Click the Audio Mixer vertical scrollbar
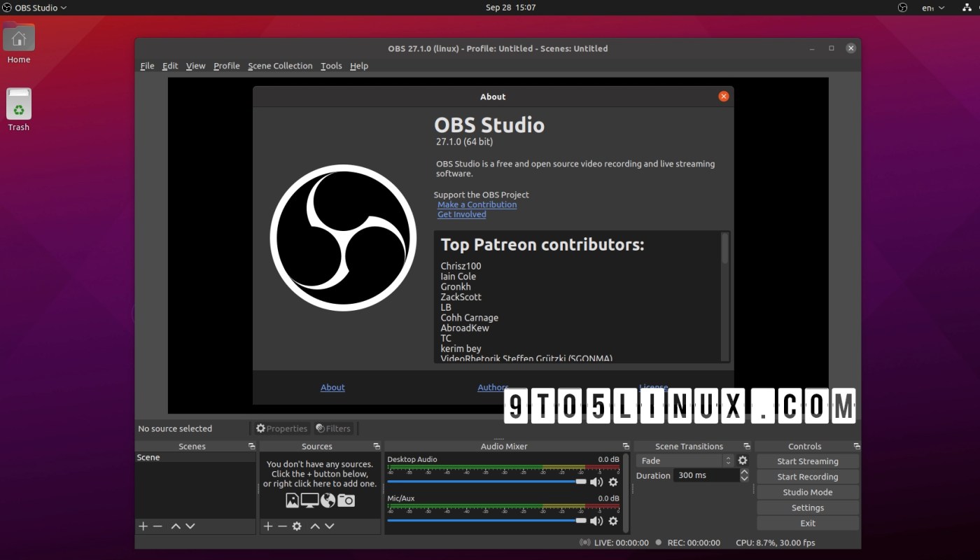This screenshot has height=560, width=980. 626,493
